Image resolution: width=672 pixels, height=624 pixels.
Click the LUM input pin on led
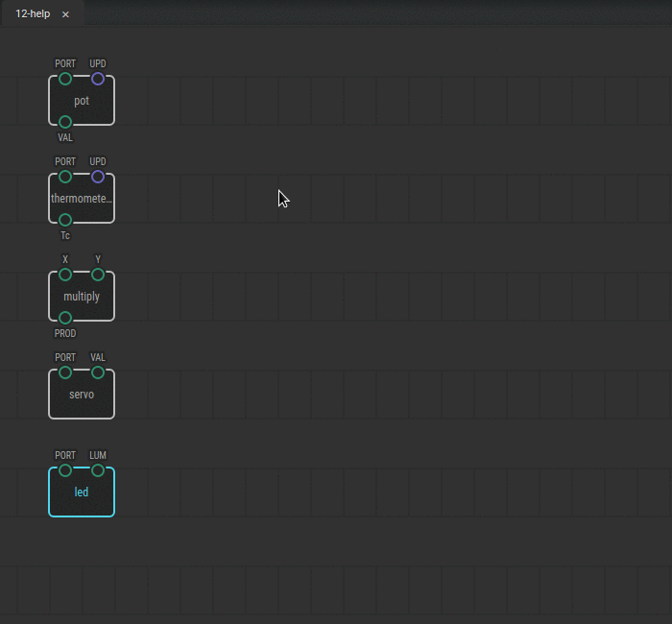(x=98, y=470)
